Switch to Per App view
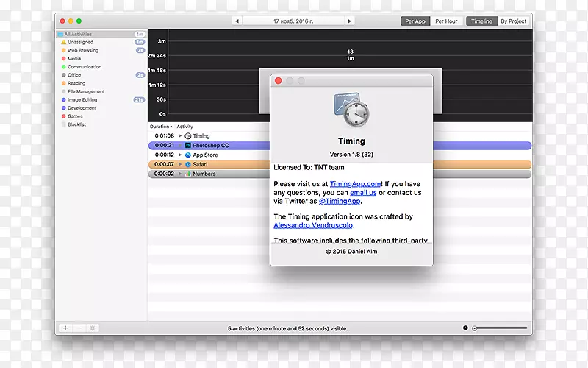Image resolution: width=588 pixels, height=368 pixels. tap(415, 21)
